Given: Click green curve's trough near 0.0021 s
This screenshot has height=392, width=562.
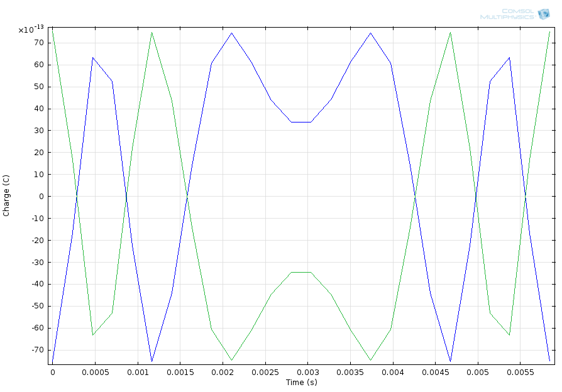Looking at the screenshot, I should [231, 360].
